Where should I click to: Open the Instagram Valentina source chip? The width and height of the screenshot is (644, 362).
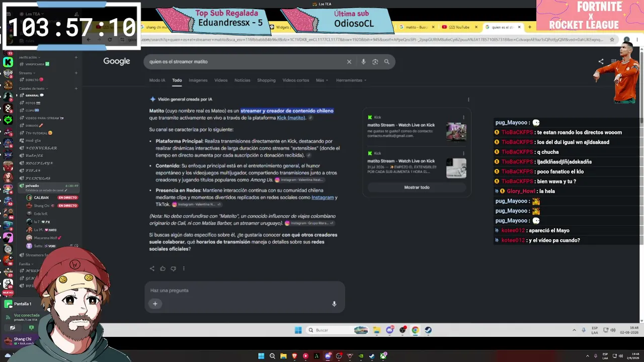(x=299, y=180)
